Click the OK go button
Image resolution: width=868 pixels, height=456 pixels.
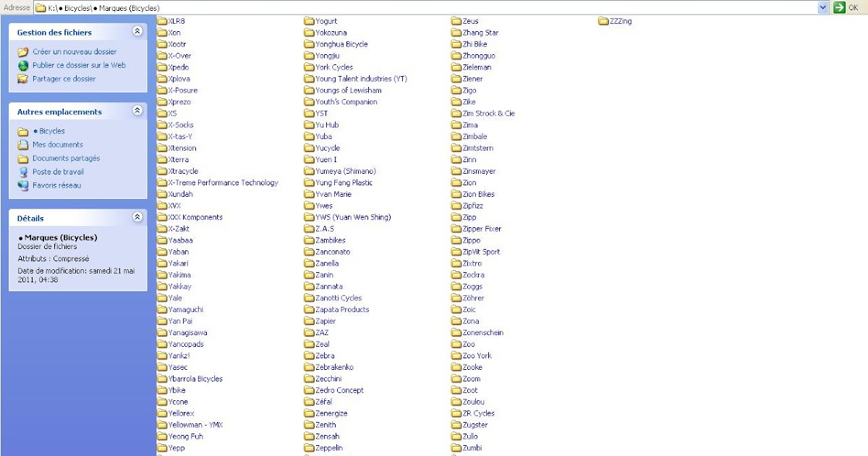pyautogui.click(x=846, y=7)
